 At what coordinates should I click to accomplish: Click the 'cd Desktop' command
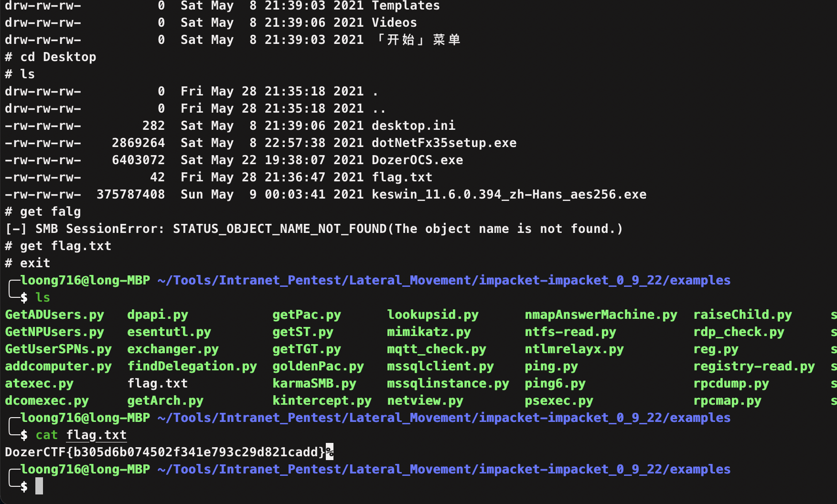(58, 57)
